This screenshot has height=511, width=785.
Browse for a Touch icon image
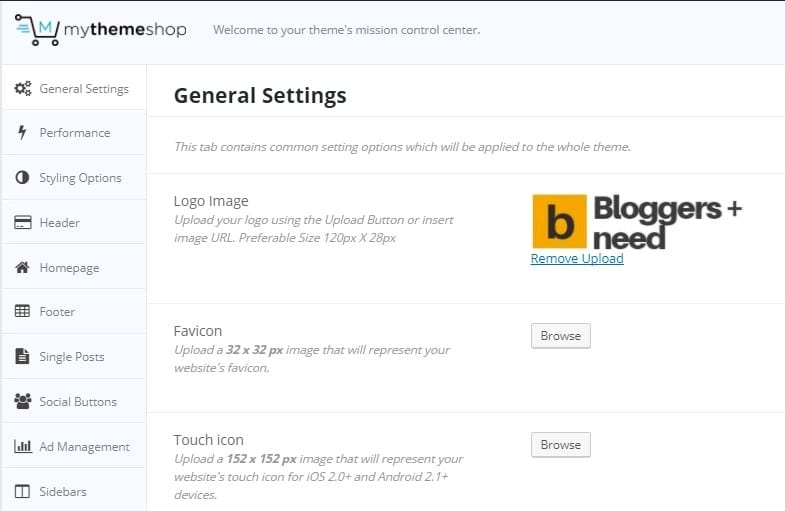pos(561,444)
